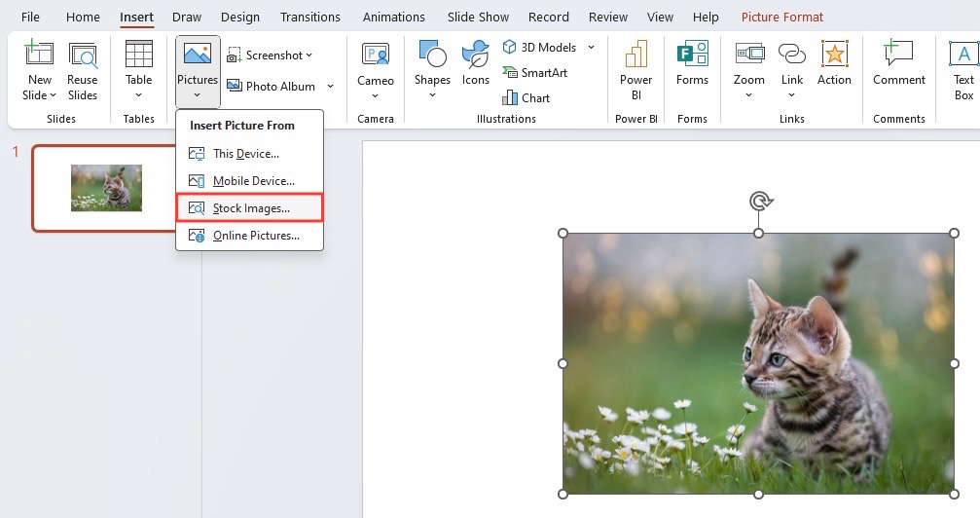Expand the 3D Models dropdown arrow
Screen dimensions: 980x518
coord(592,48)
